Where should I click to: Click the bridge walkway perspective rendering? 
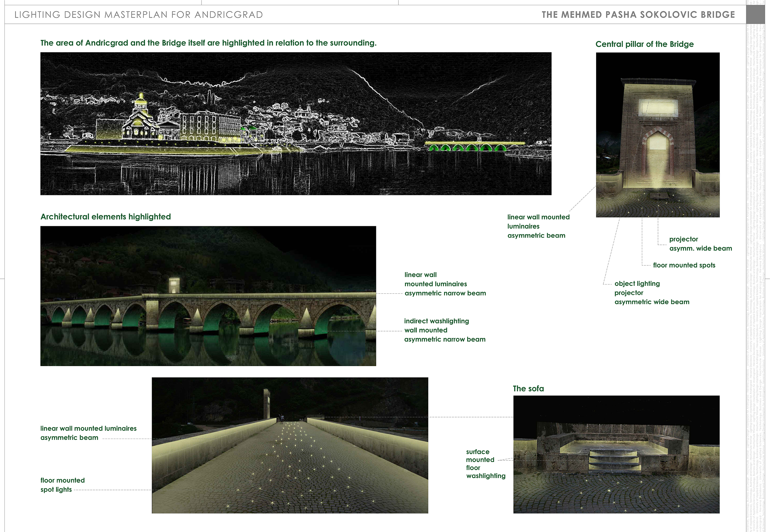tap(290, 445)
